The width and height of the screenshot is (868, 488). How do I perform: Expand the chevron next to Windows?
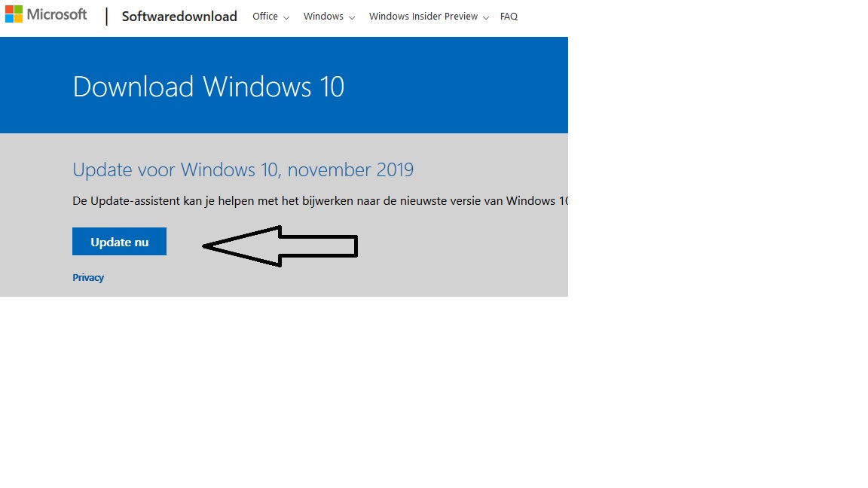(352, 18)
